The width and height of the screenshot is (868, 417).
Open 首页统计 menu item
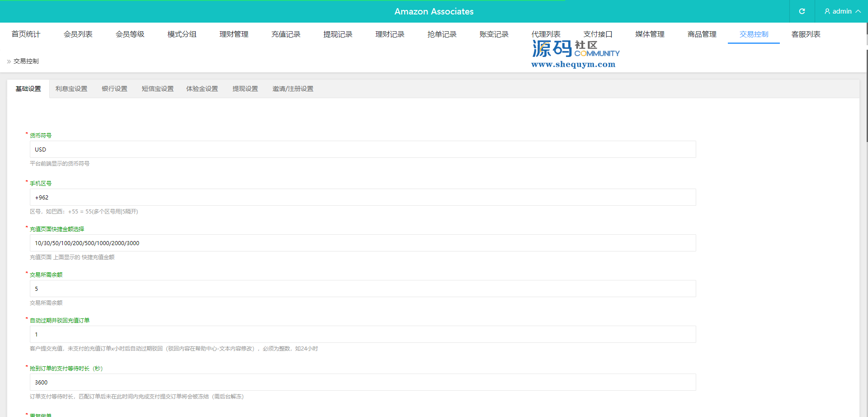tap(26, 34)
